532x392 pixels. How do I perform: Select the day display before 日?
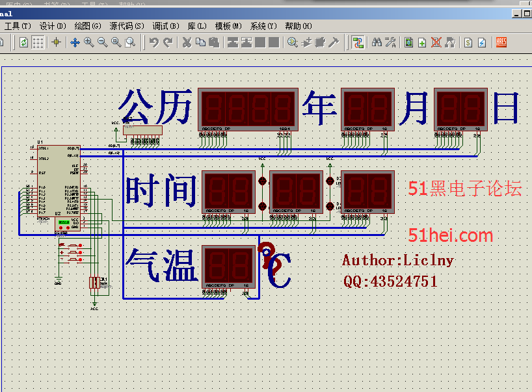tap(460, 109)
